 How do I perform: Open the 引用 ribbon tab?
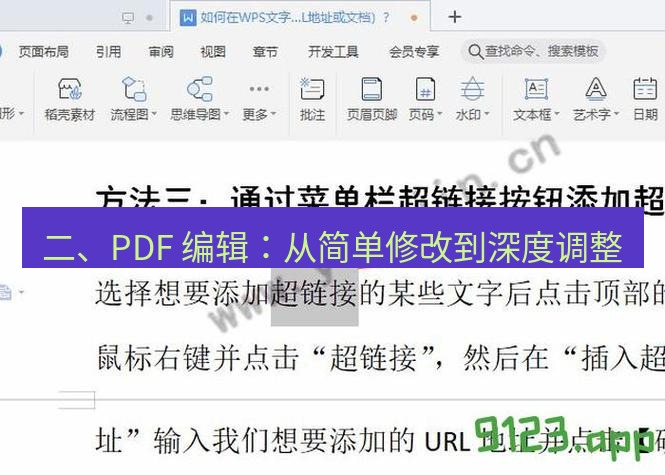pos(109,52)
